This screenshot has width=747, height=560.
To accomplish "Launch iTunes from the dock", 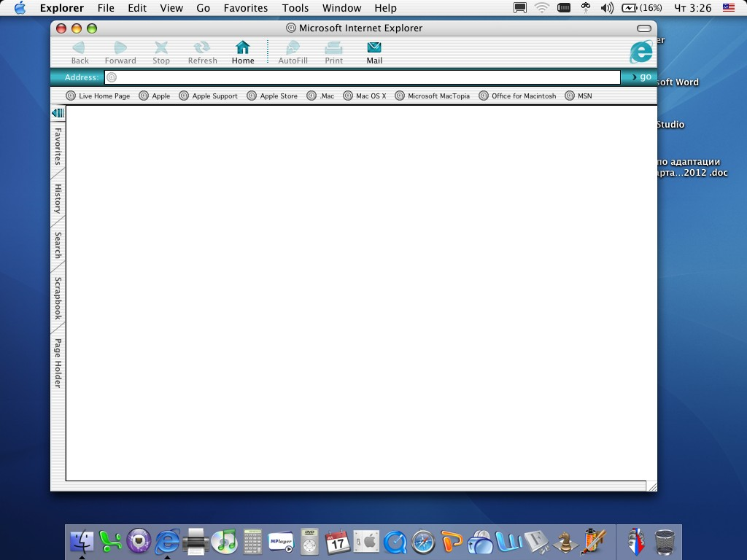I will point(224,542).
